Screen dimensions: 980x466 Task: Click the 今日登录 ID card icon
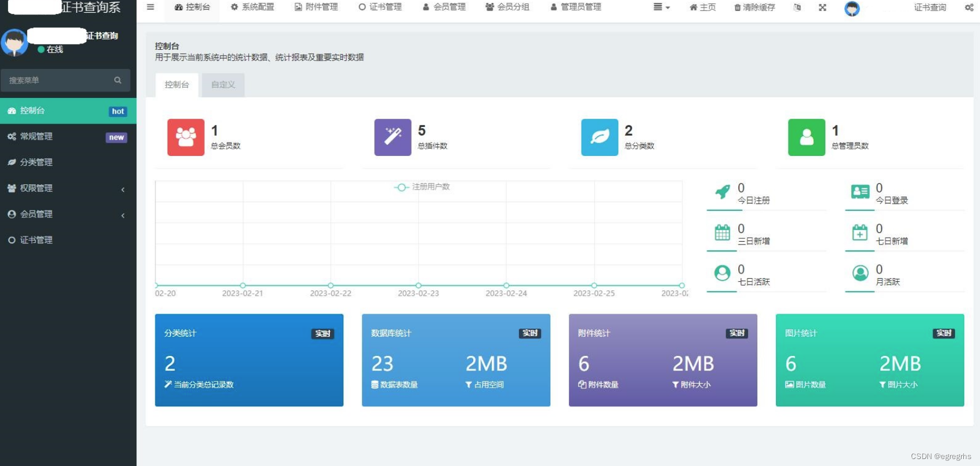tap(860, 192)
